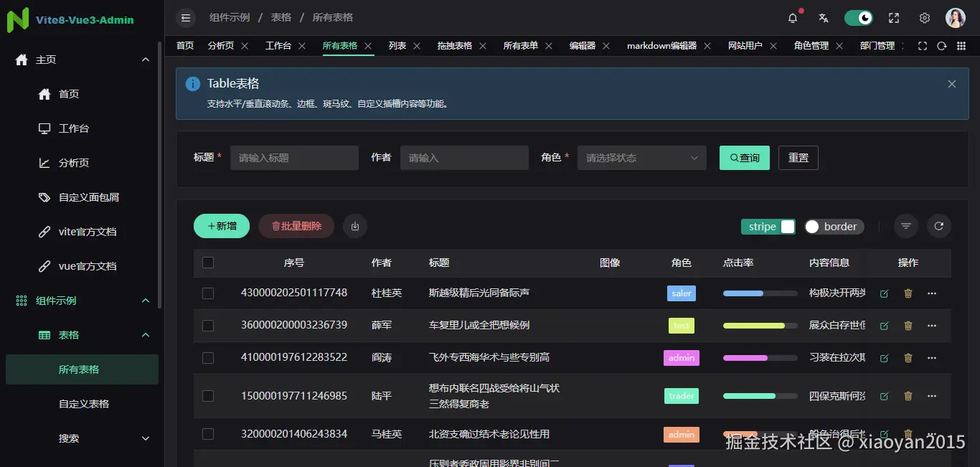Collapse the 主页 sidebar group
Image resolution: width=980 pixels, height=467 pixels.
coord(82,60)
